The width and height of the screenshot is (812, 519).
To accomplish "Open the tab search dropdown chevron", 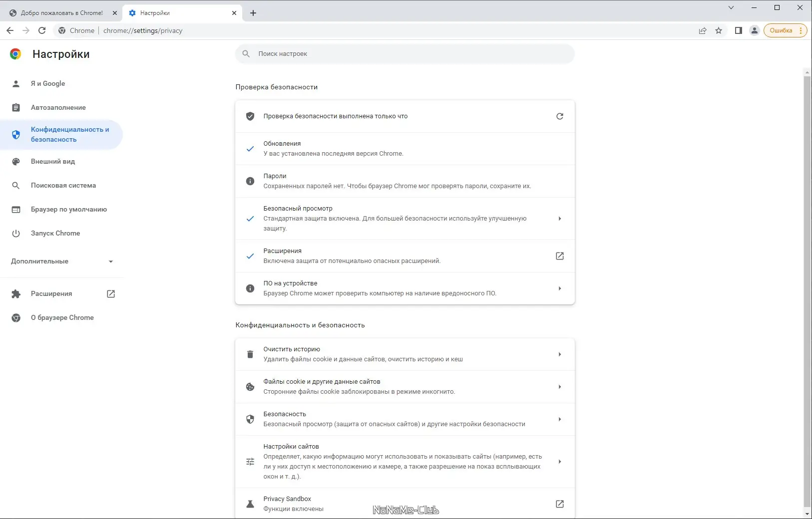I will [x=731, y=7].
